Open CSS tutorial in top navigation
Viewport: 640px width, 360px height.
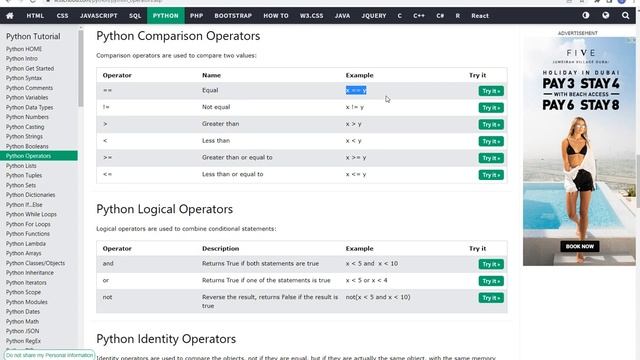coord(62,16)
